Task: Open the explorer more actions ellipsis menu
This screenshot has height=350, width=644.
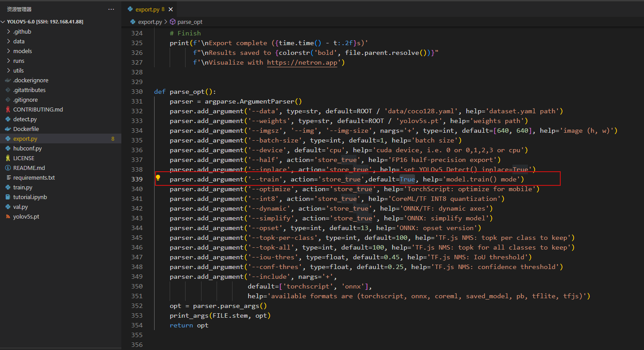Action: (x=111, y=9)
